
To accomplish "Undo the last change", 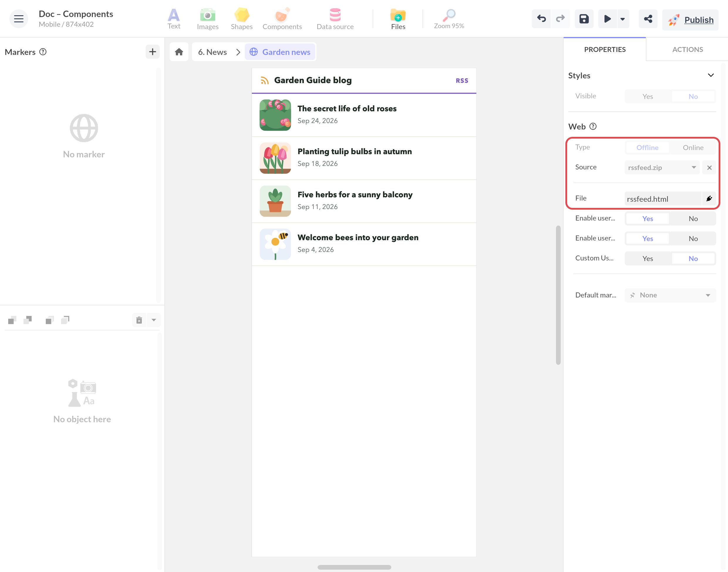I will [x=541, y=19].
